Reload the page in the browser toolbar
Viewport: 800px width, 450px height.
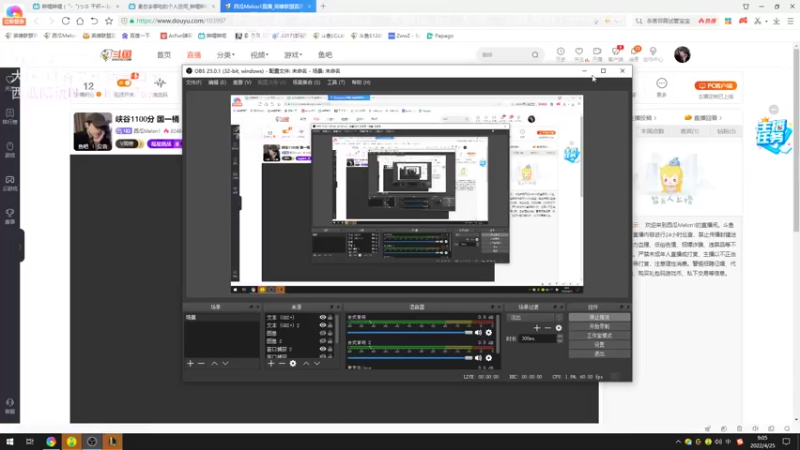[x=66, y=21]
